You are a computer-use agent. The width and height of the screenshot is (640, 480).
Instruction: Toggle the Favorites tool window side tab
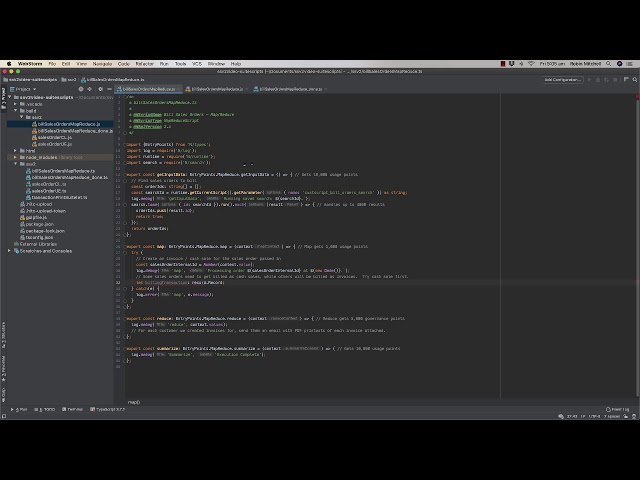point(4,367)
